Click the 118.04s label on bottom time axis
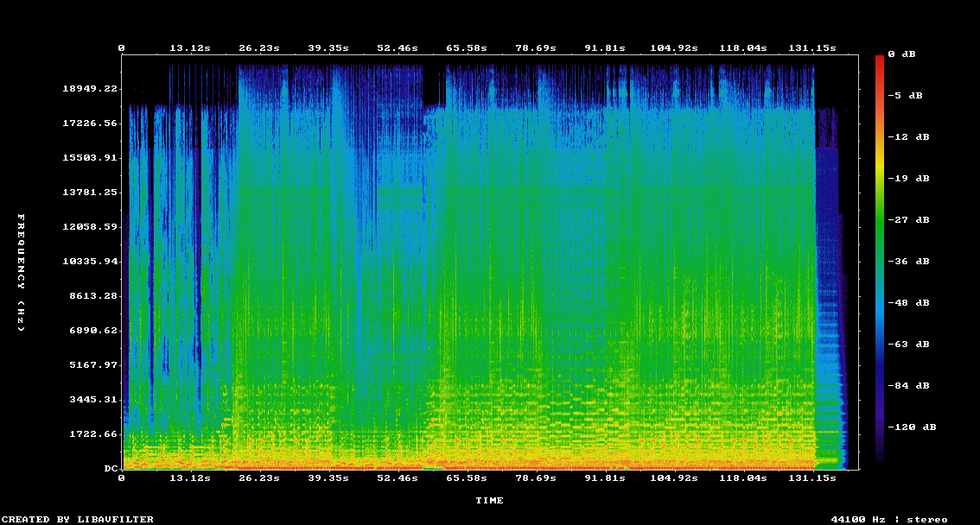This screenshot has width=980, height=525. click(x=743, y=478)
